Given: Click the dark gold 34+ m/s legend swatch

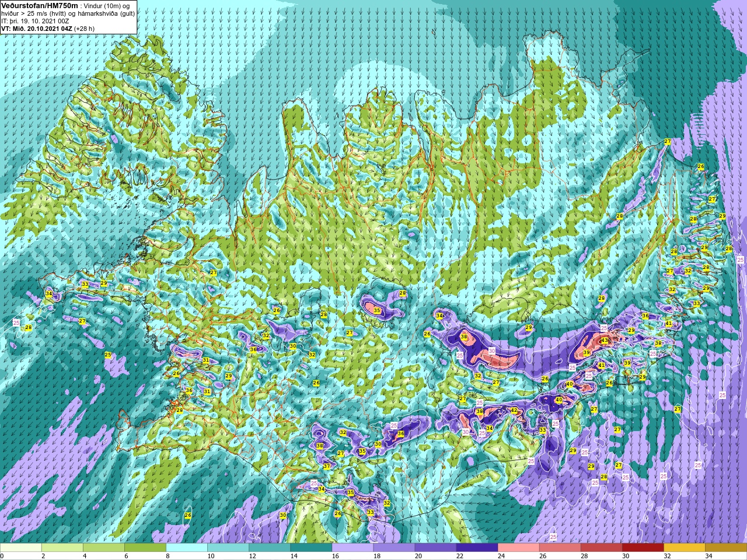Looking at the screenshot, I should pos(725,548).
